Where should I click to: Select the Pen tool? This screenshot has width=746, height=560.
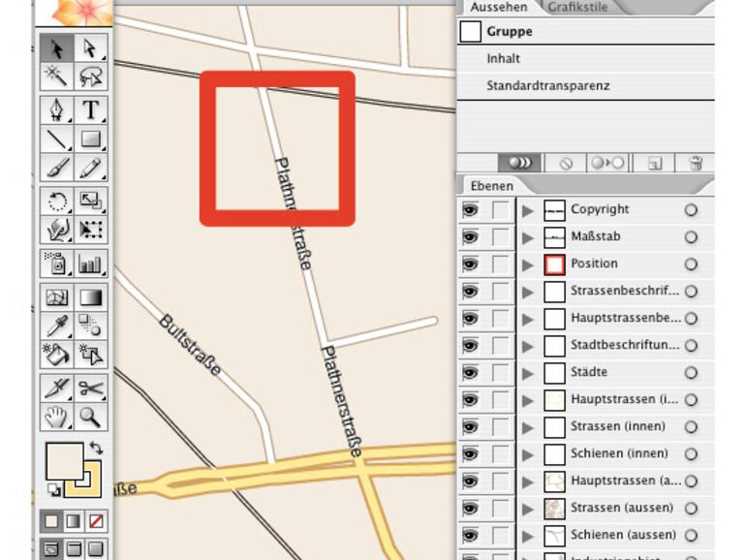[57, 109]
